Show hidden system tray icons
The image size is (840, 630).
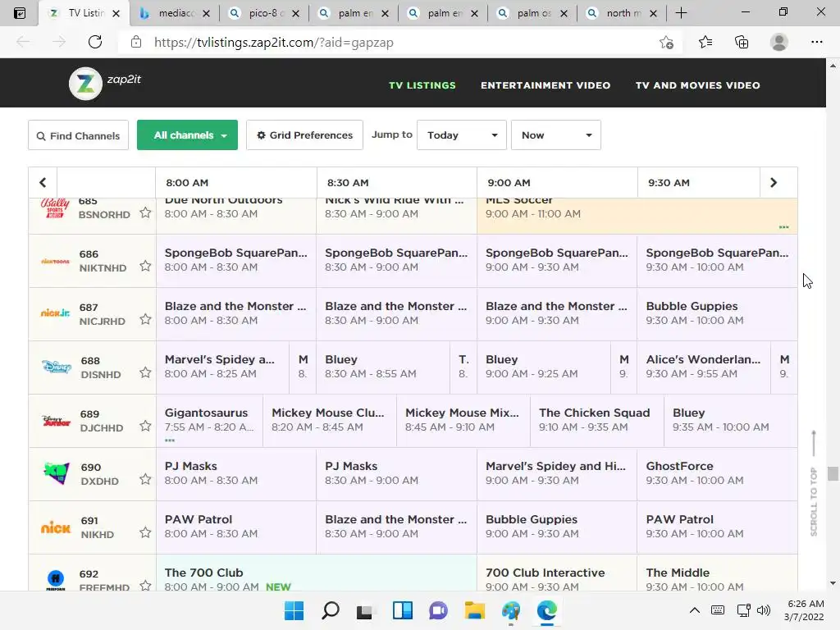pos(694,610)
